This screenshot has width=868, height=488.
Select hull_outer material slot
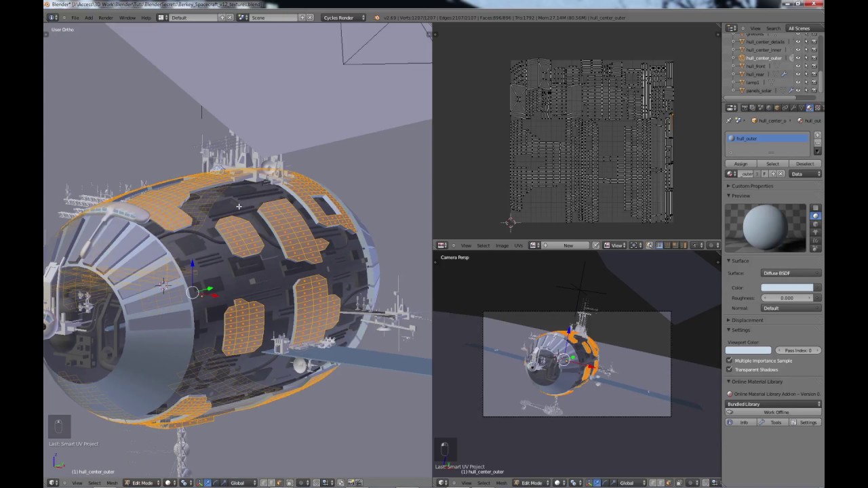pyautogui.click(x=767, y=138)
